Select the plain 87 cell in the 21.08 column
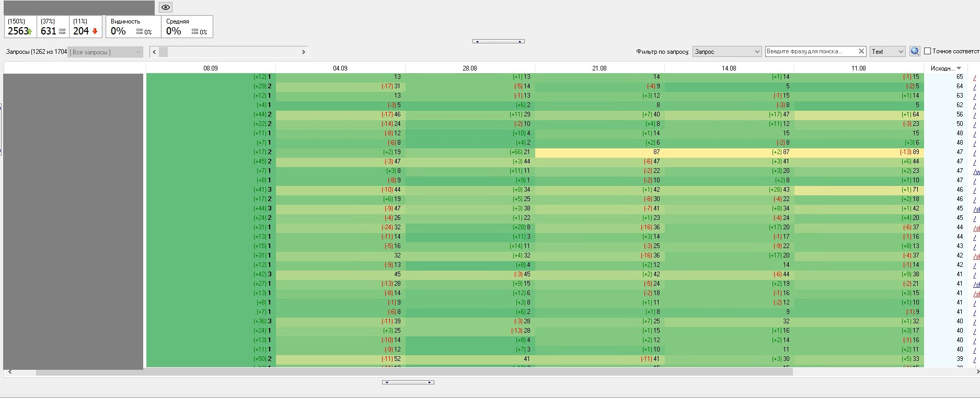This screenshot has width=980, height=398. [x=599, y=152]
